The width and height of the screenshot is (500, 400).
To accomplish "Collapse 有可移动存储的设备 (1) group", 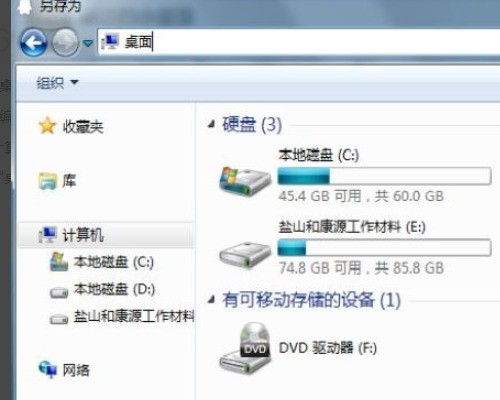I will 211,300.
